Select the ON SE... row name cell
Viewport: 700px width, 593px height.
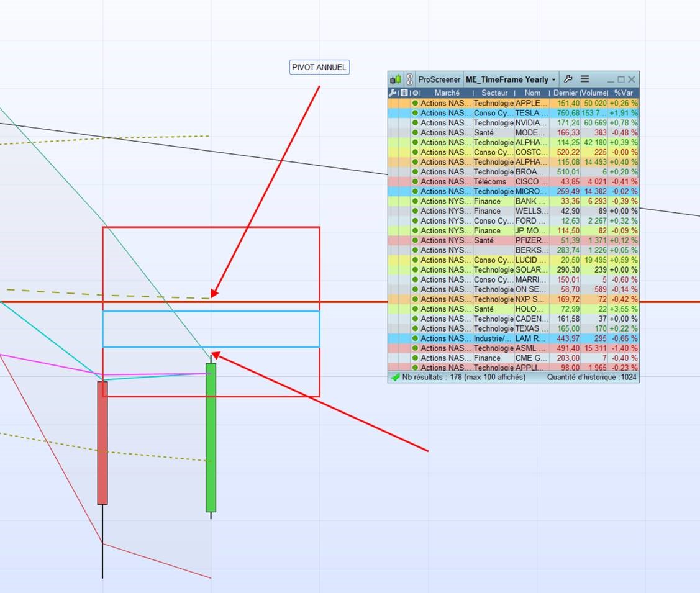pos(531,289)
